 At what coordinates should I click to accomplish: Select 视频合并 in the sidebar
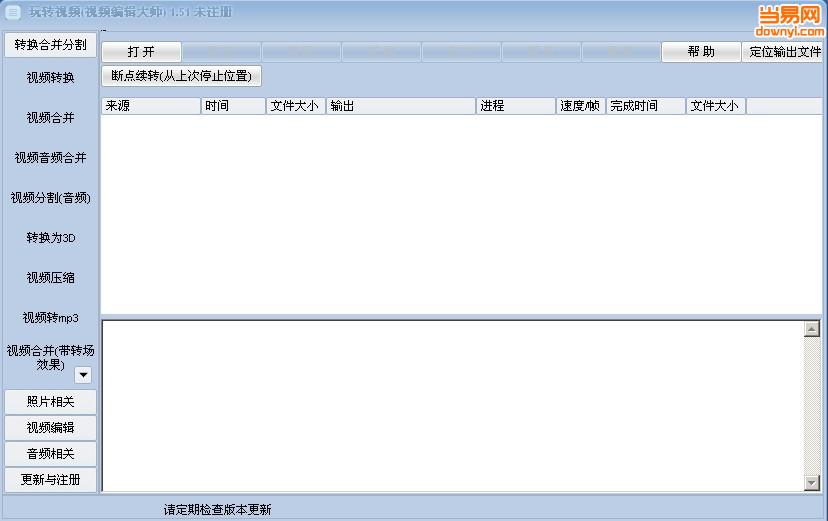click(x=50, y=118)
